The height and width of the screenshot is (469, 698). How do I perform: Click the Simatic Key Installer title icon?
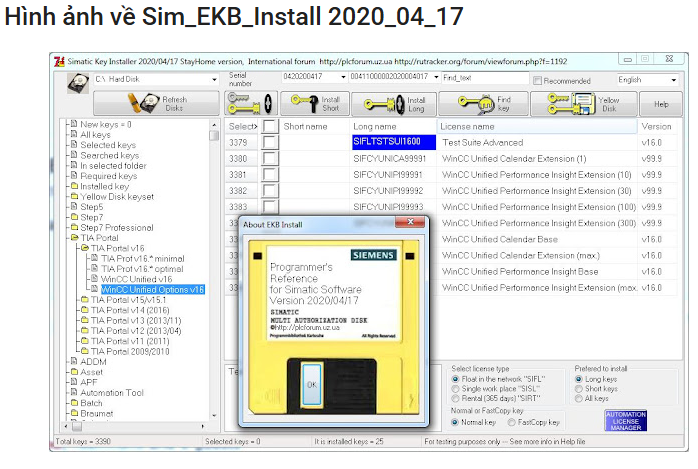click(59, 61)
